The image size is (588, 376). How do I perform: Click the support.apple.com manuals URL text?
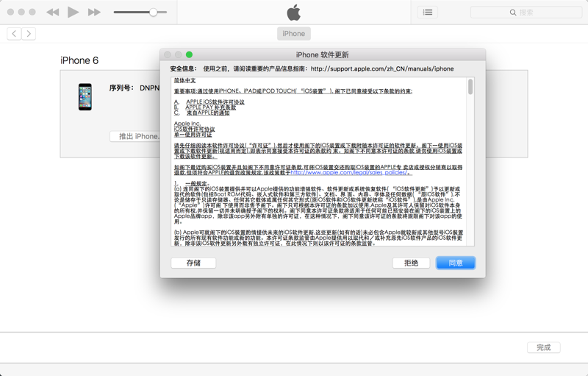382,68
